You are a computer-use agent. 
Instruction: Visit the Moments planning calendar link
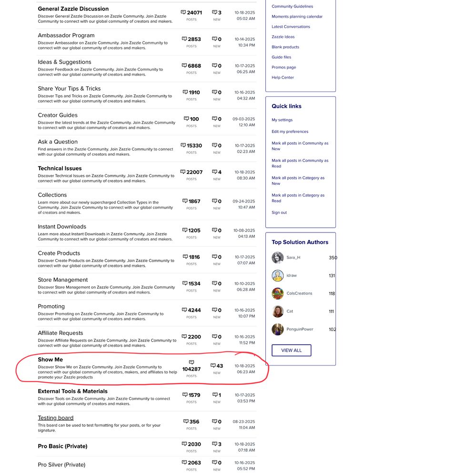pyautogui.click(x=297, y=17)
